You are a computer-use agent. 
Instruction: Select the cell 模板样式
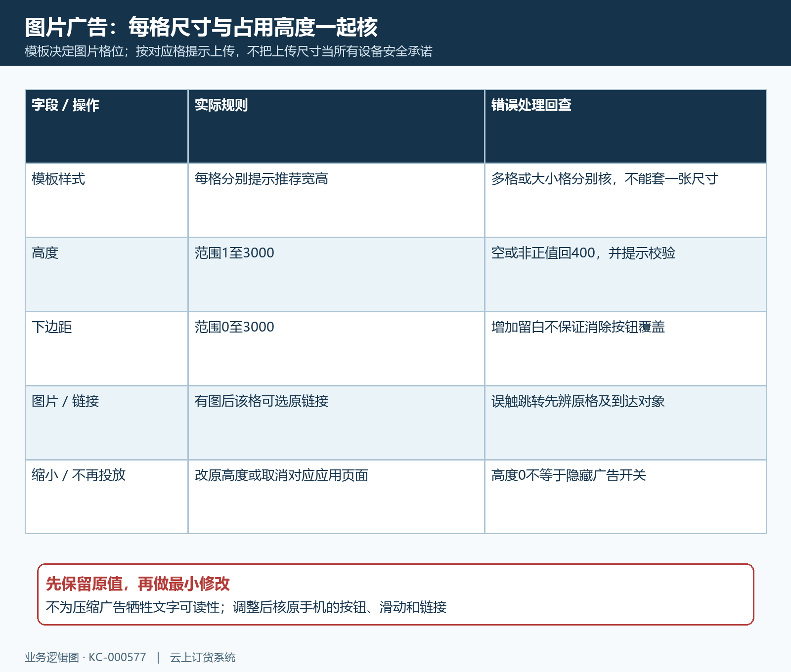[106, 200]
